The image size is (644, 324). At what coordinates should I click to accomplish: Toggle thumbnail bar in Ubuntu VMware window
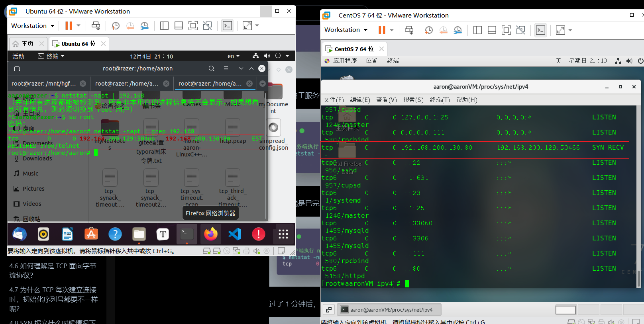click(x=179, y=26)
